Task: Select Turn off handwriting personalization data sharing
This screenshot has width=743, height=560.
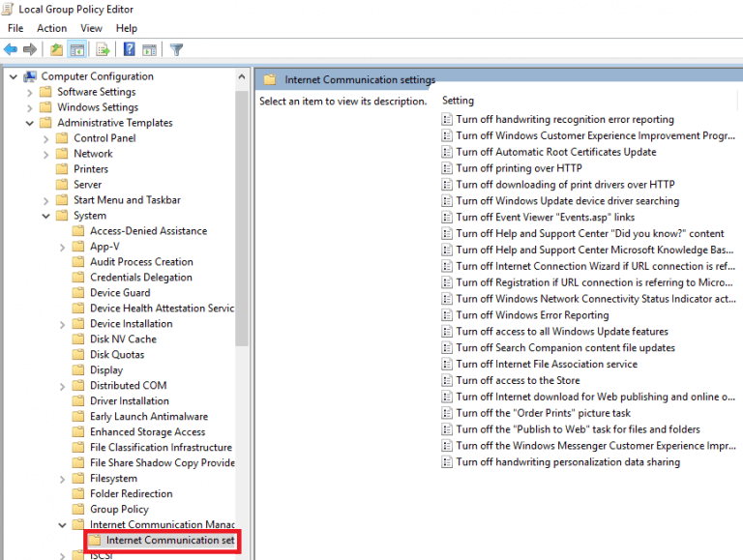Action: pos(568,462)
